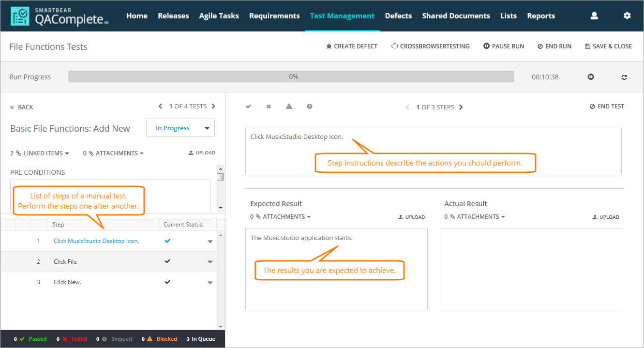Click the pause icon beside the timer
Image resolution: width=644 pixels, height=348 pixels.
pos(591,77)
